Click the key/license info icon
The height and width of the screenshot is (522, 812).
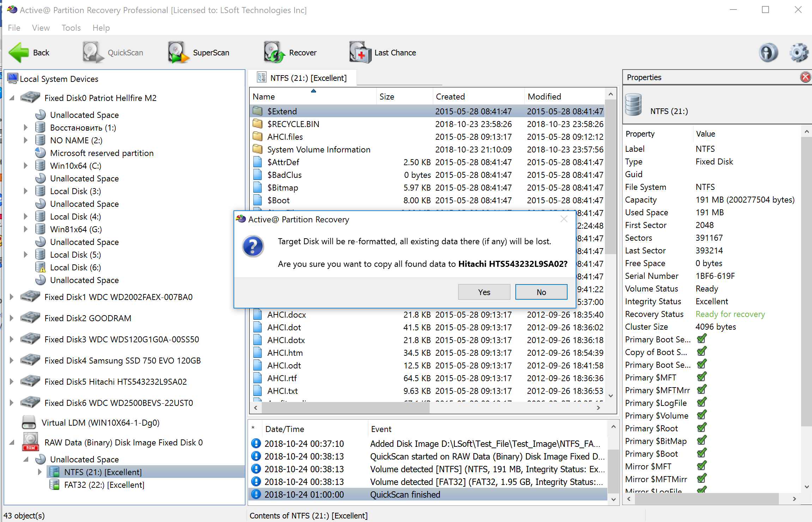click(769, 52)
